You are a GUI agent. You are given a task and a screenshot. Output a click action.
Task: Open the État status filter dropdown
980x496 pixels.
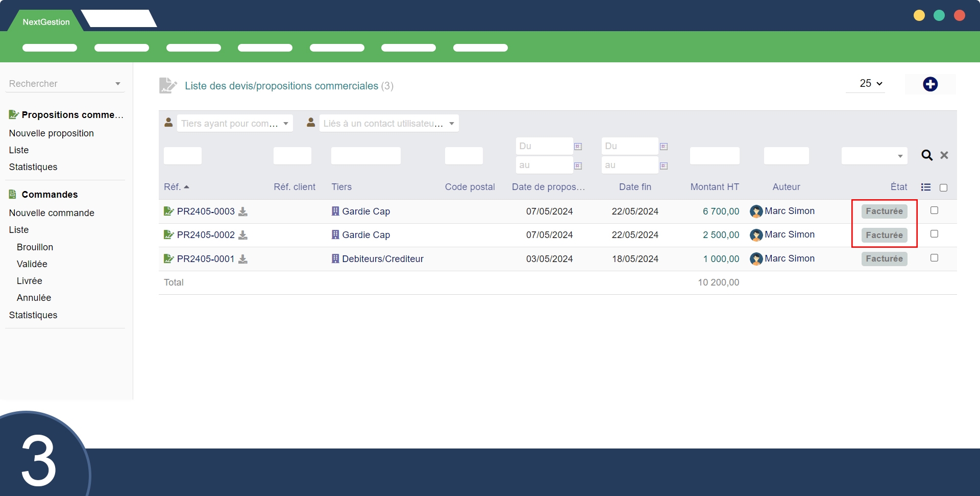pyautogui.click(x=874, y=156)
